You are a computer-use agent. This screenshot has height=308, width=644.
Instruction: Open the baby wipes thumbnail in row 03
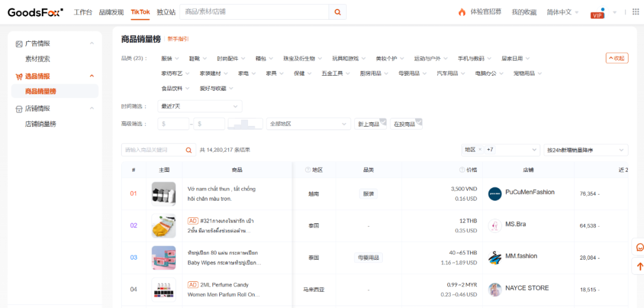pyautogui.click(x=163, y=257)
